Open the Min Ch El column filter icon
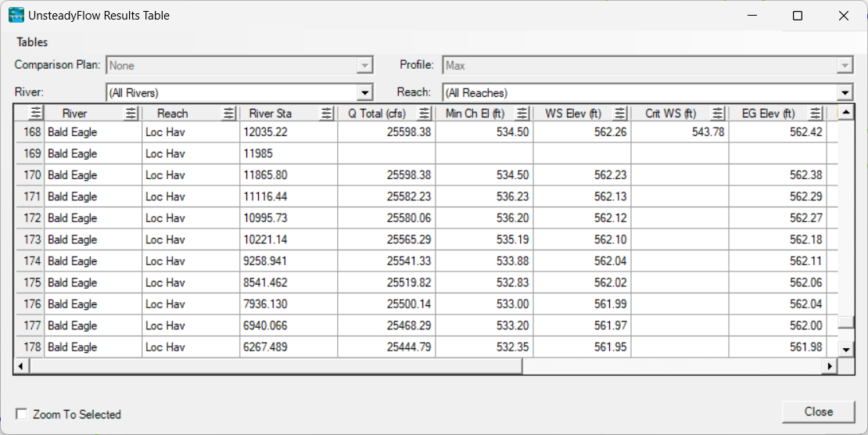The width and height of the screenshot is (868, 435). point(522,113)
